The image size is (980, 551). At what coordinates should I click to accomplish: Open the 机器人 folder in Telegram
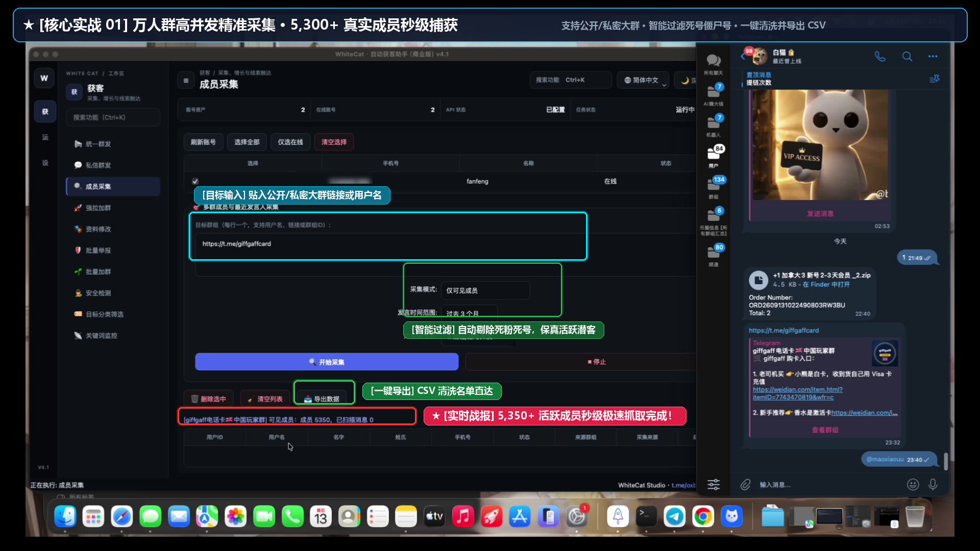point(713,126)
